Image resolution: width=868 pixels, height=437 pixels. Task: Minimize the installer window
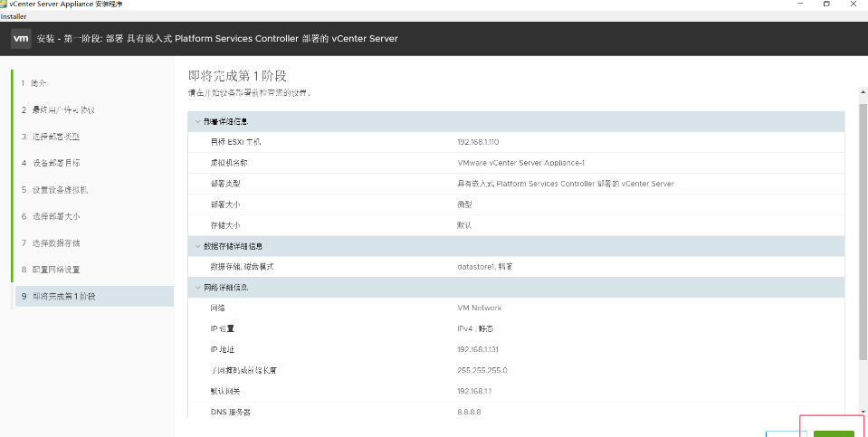pyautogui.click(x=800, y=4)
